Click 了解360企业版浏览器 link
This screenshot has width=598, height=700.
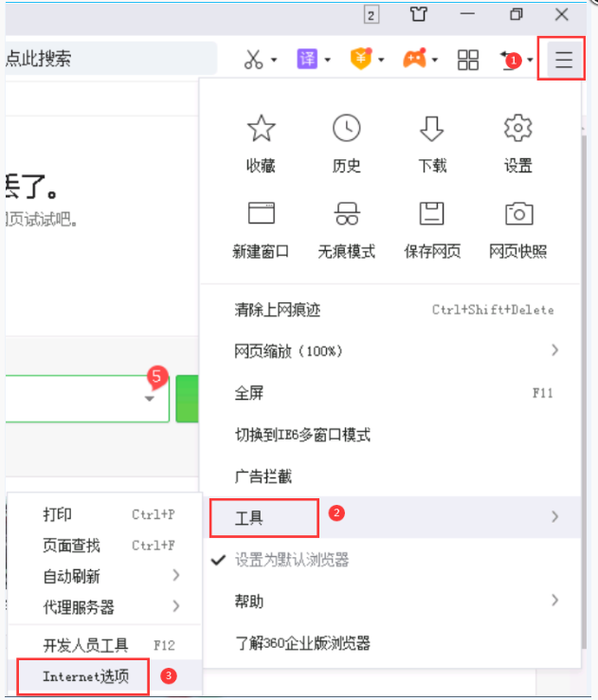coord(302,643)
